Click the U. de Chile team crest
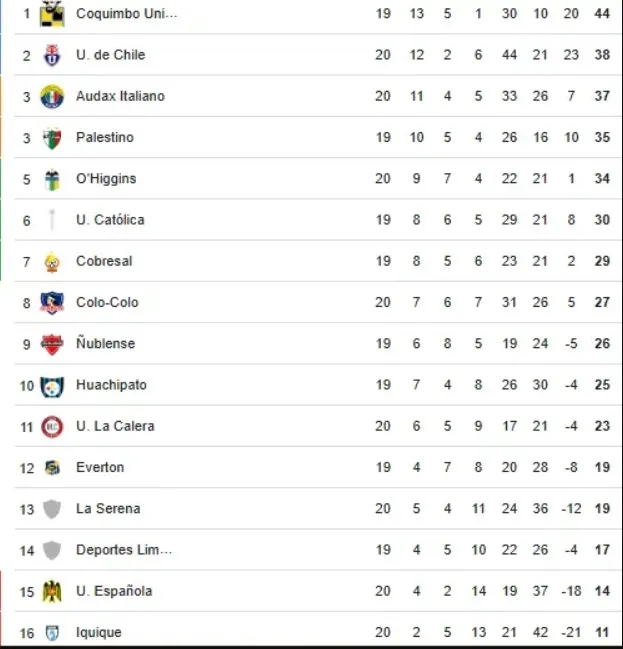This screenshot has height=649, width=623. (52, 56)
